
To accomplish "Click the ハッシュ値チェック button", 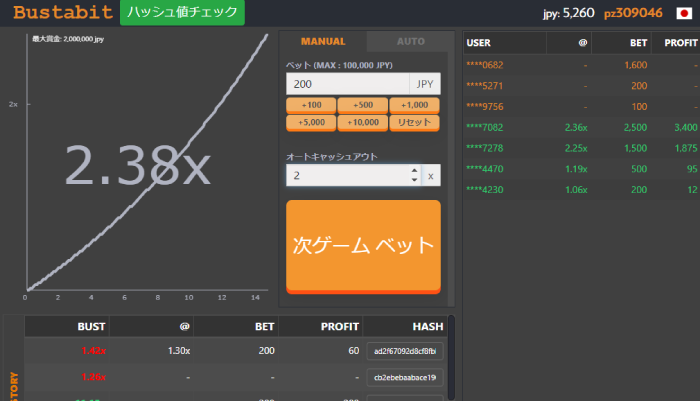I will click(x=181, y=13).
